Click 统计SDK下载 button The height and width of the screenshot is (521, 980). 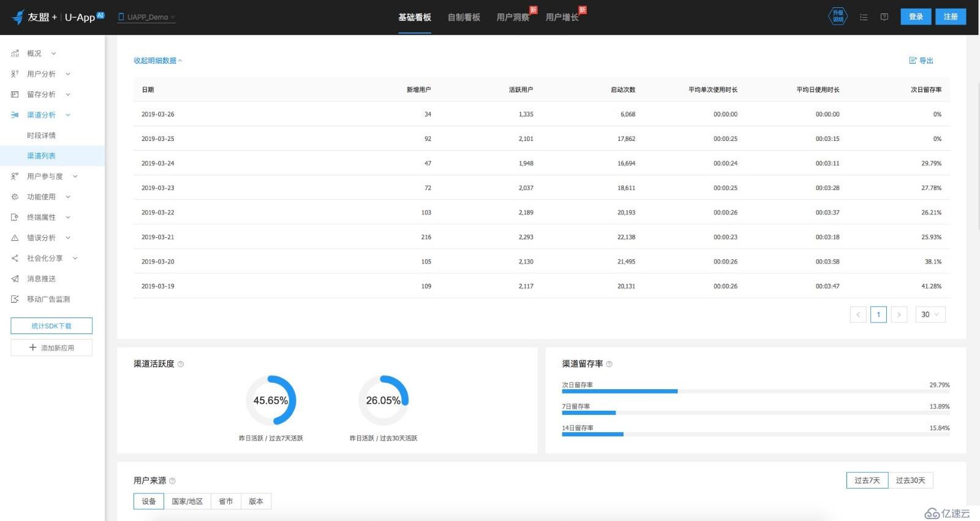coord(51,326)
